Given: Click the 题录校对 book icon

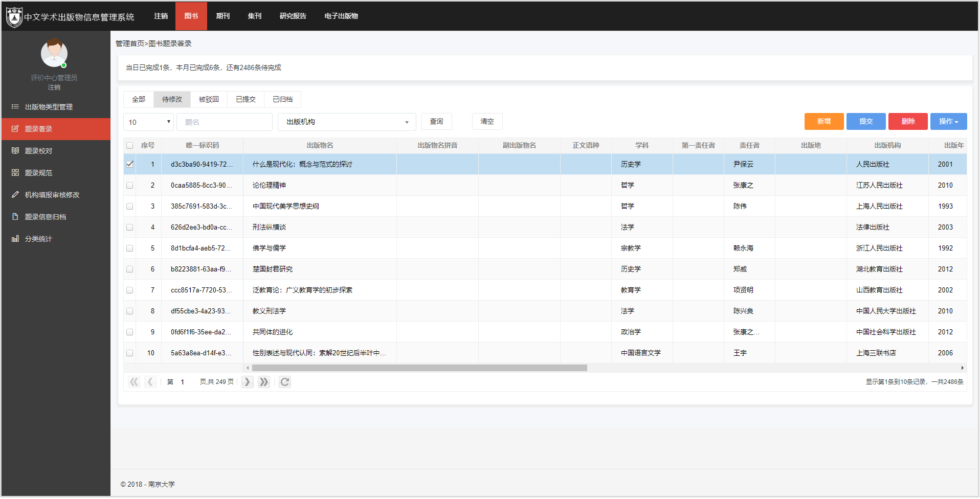Looking at the screenshot, I should coord(15,151).
